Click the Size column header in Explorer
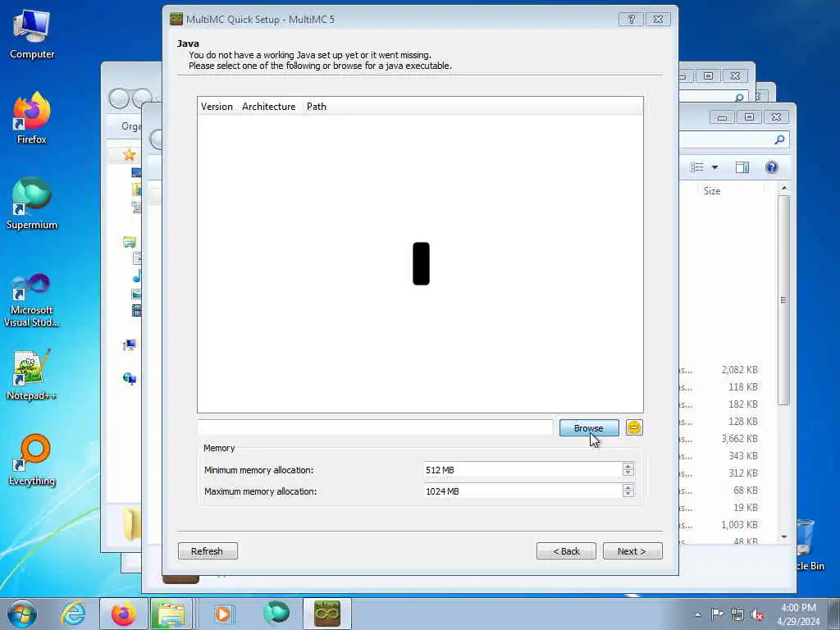 [x=712, y=190]
